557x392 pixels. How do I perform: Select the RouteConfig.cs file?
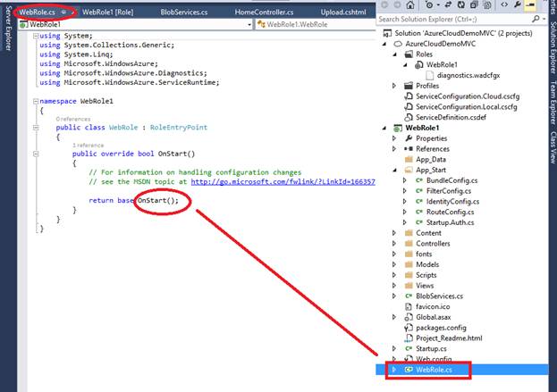[450, 213]
